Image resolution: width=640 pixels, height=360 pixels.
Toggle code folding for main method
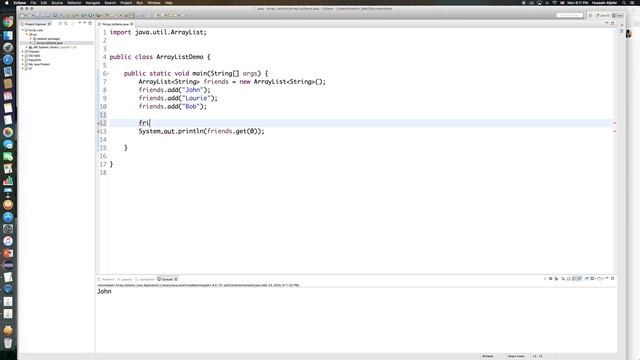[108, 73]
